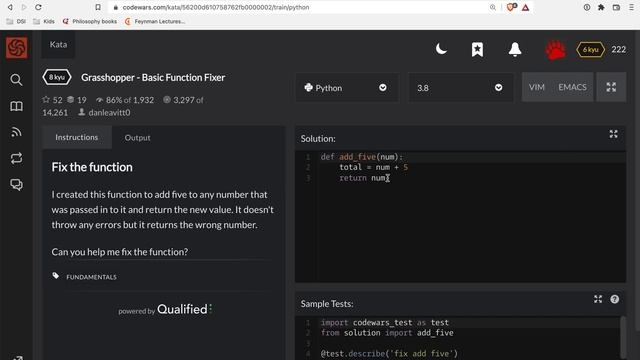
Task: Click the browser bookmark page icon
Action: point(98,7)
